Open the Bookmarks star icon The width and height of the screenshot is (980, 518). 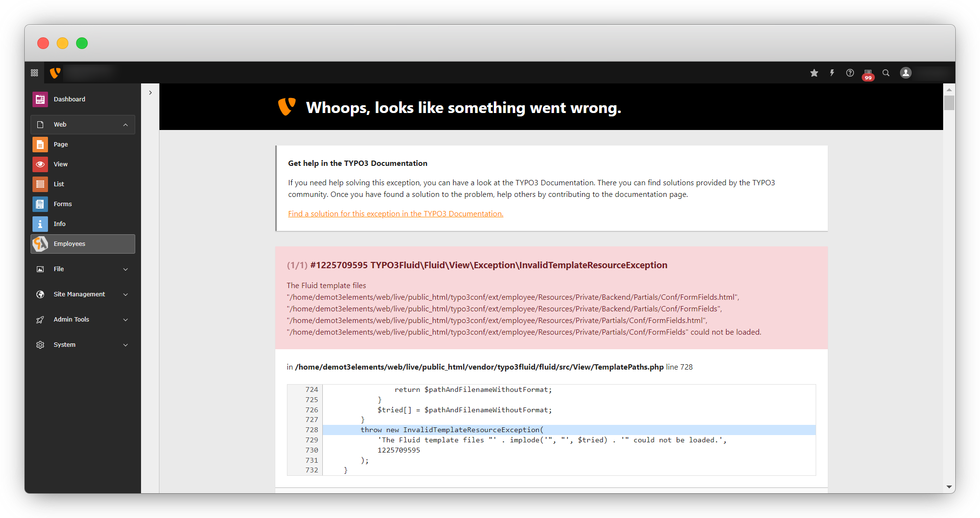(x=814, y=73)
